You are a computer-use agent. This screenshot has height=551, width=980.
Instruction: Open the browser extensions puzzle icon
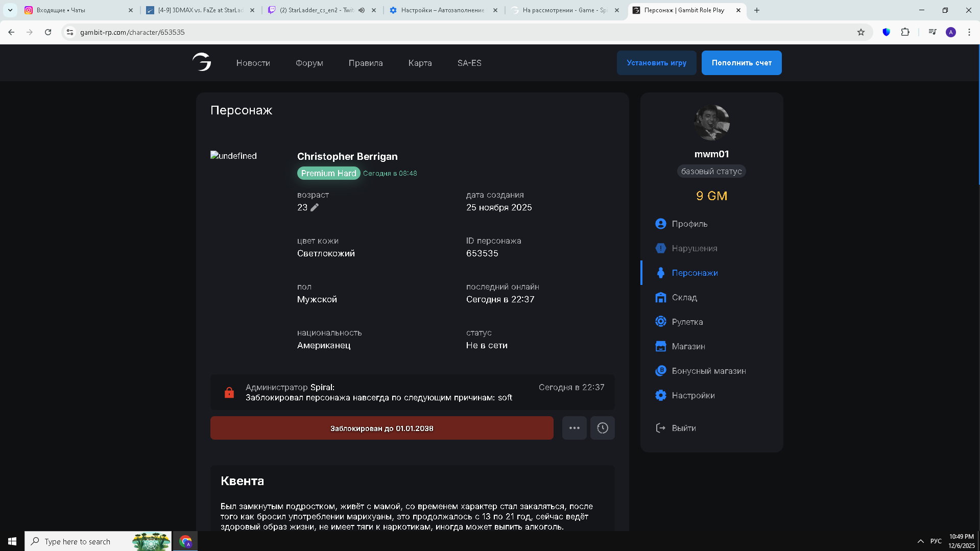click(905, 32)
